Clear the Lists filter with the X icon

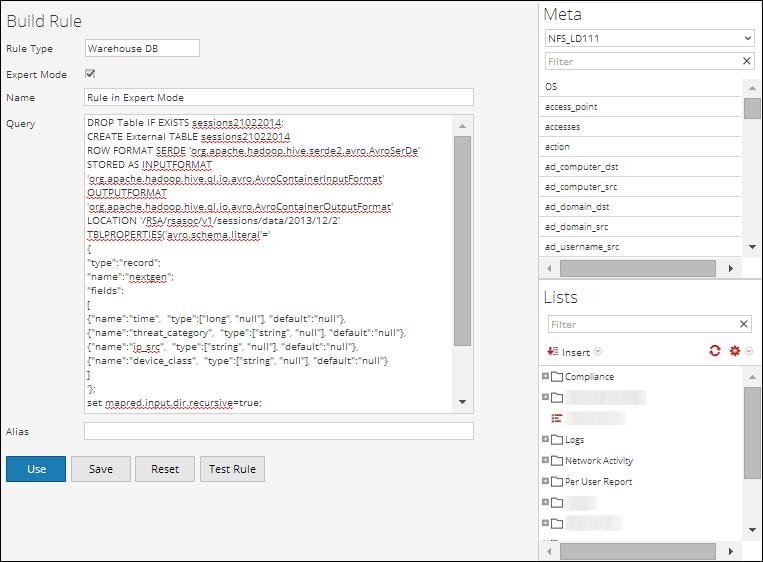tap(744, 324)
